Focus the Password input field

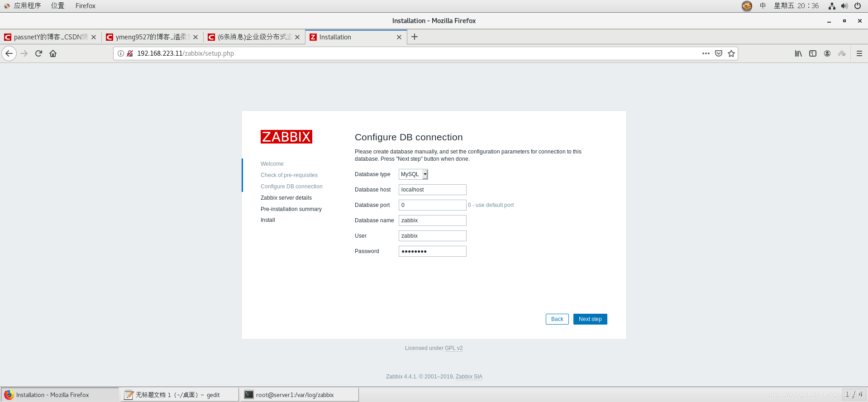point(433,251)
